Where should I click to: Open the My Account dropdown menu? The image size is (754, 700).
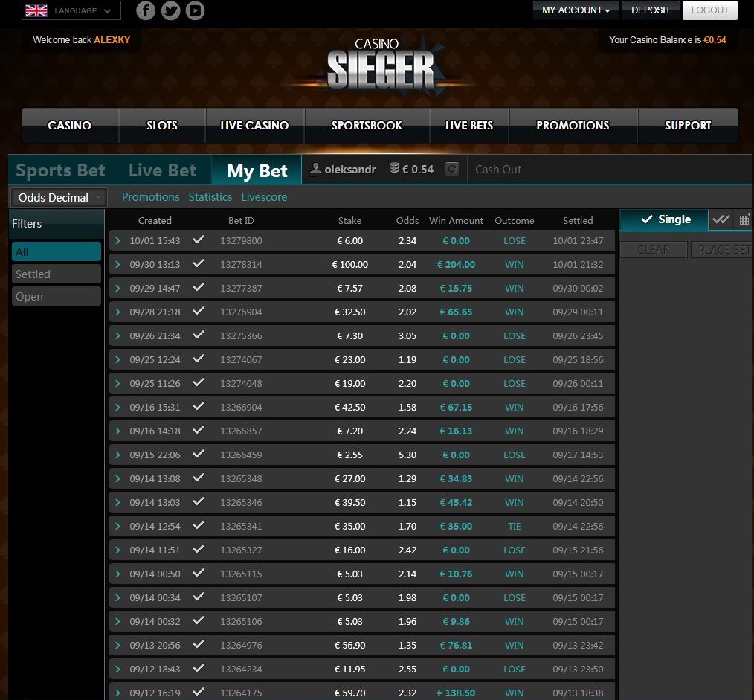[x=576, y=10]
